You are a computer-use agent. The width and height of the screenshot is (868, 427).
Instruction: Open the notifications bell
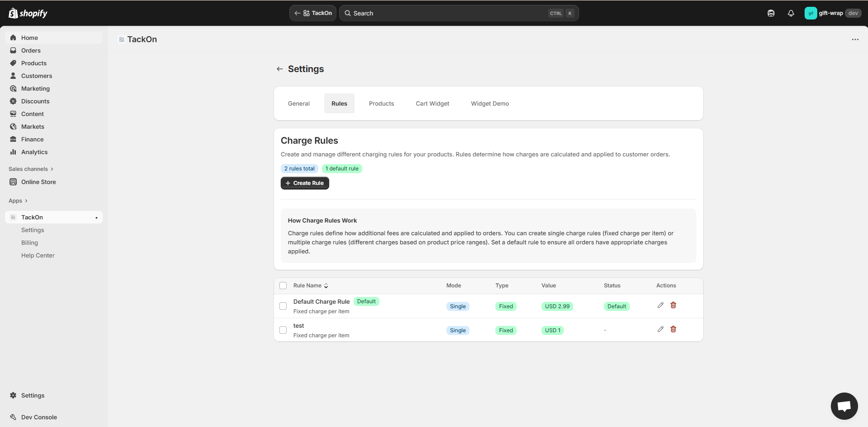pyautogui.click(x=791, y=13)
